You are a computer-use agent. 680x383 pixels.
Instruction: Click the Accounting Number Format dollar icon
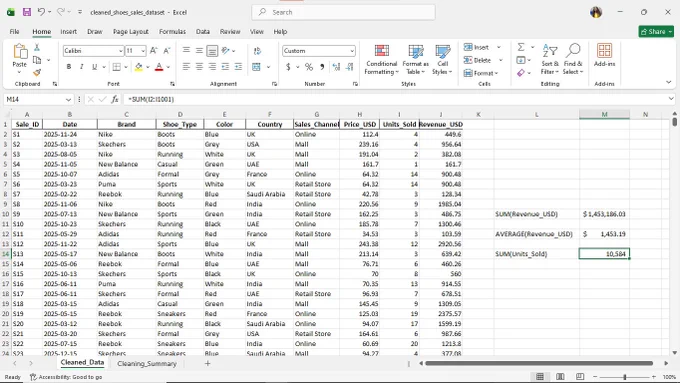coord(288,67)
